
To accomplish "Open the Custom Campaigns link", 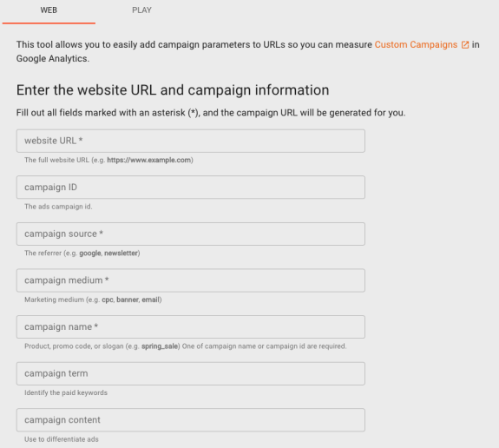I will (x=416, y=44).
